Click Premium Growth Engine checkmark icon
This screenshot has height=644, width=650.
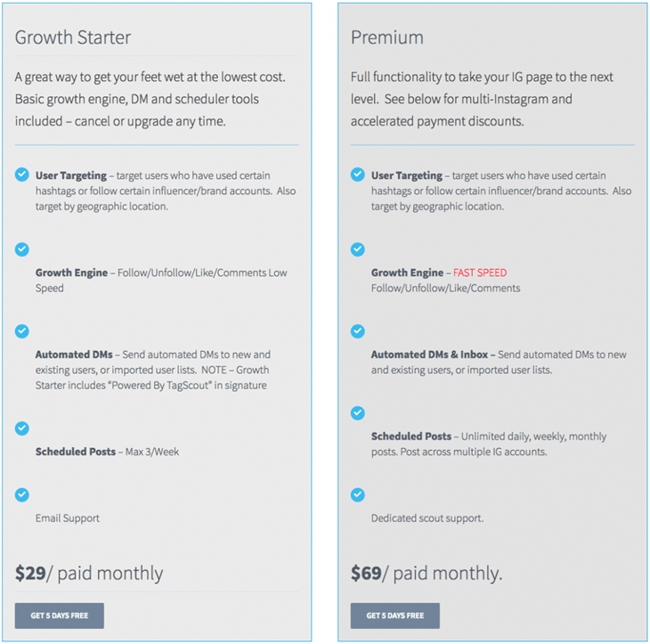[358, 249]
